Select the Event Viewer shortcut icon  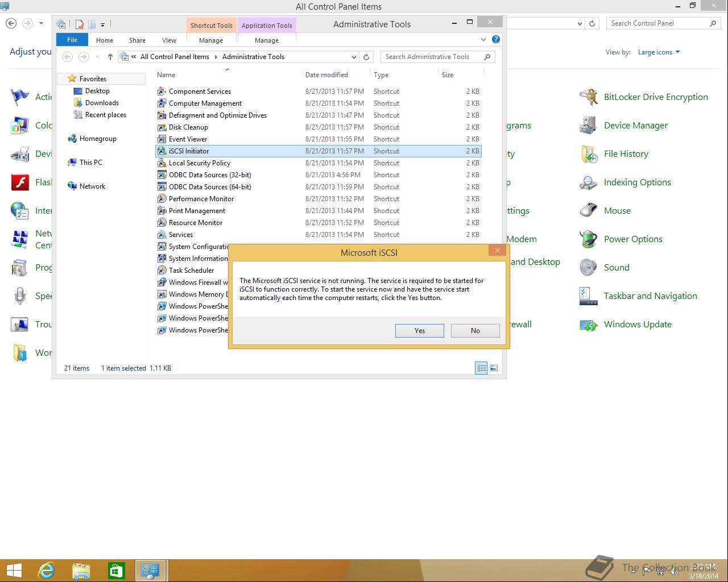(162, 139)
